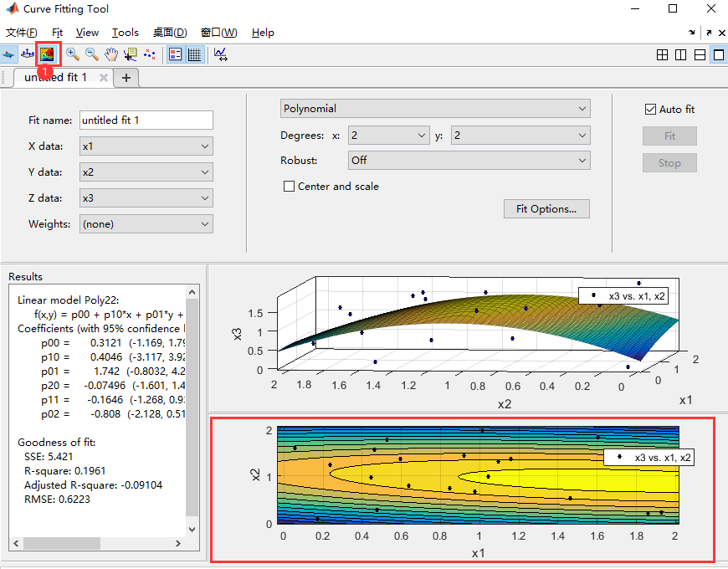Click the Fit button
728x569 pixels.
(x=669, y=136)
